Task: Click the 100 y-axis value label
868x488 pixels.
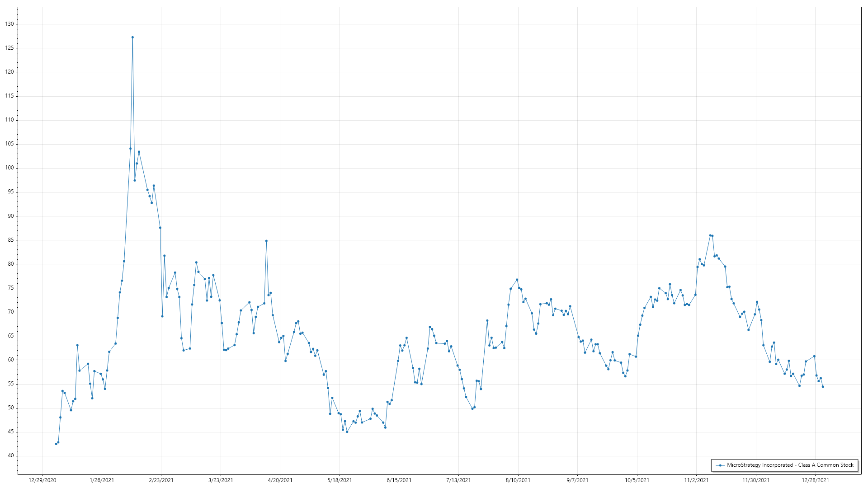Action: 9,168
